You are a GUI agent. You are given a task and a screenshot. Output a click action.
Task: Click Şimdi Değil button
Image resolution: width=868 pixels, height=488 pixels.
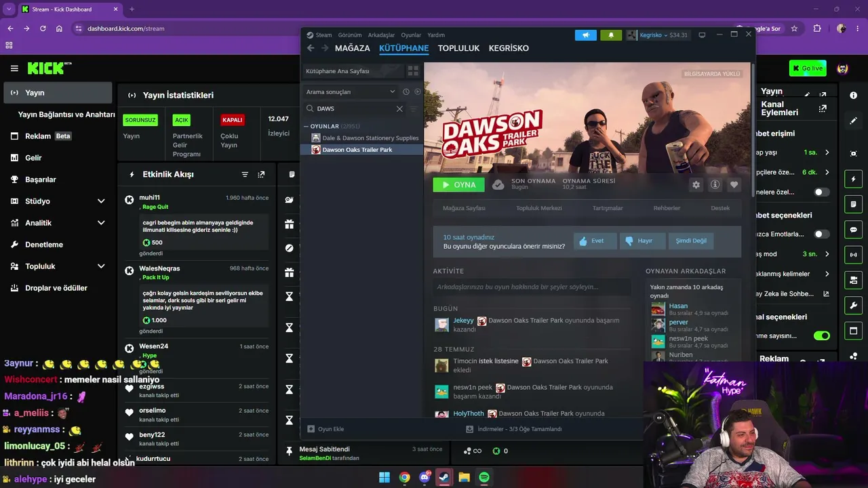coord(690,241)
